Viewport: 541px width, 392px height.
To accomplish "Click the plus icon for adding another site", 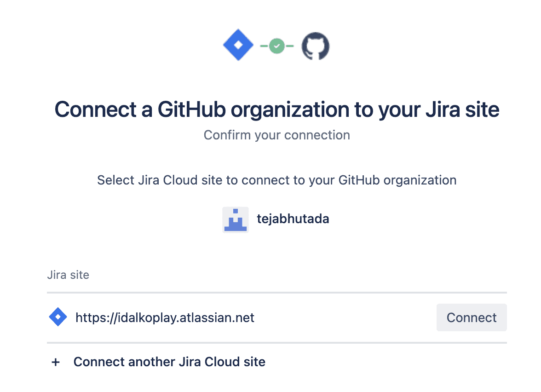I will click(55, 362).
